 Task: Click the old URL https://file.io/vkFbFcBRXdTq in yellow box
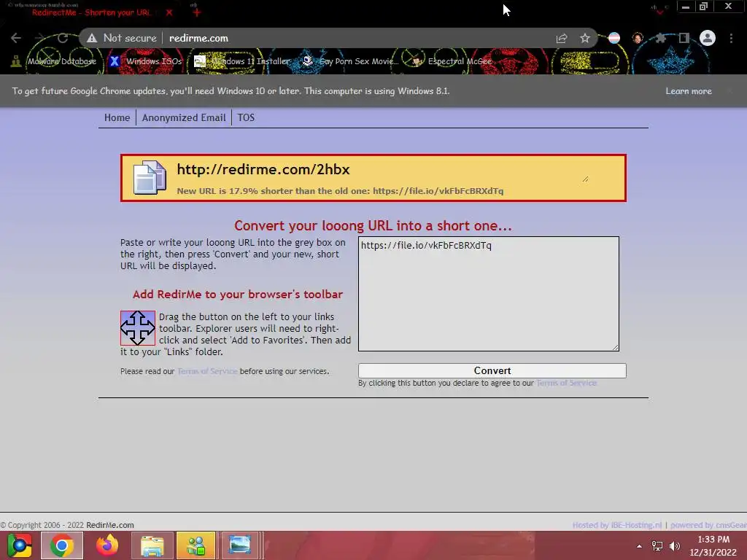(438, 191)
